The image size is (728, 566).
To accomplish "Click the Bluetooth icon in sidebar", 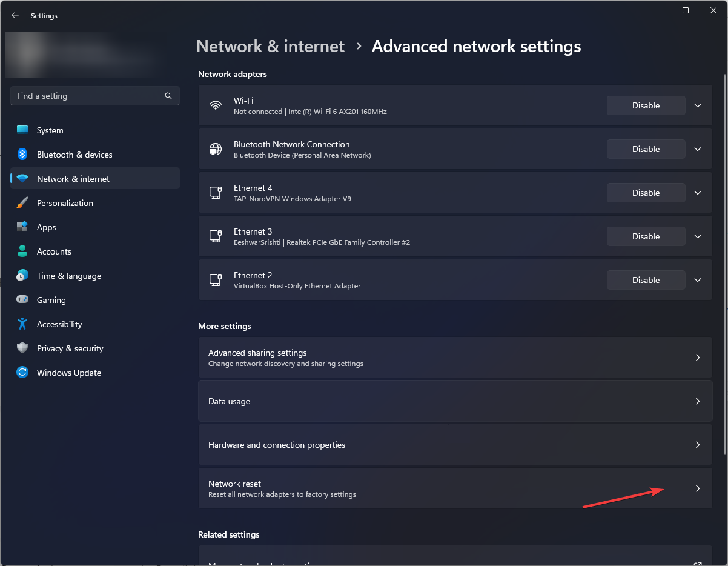I will click(x=22, y=155).
